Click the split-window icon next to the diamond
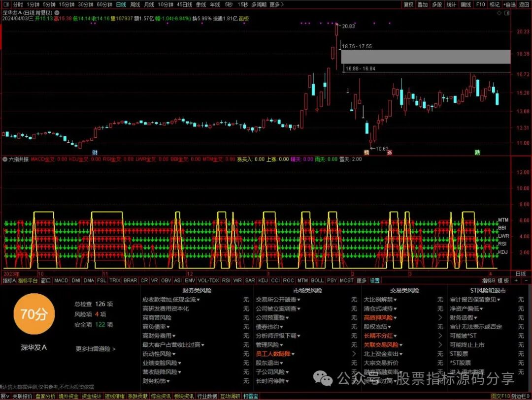The image size is (532, 400). pyautogui.click(x=507, y=13)
